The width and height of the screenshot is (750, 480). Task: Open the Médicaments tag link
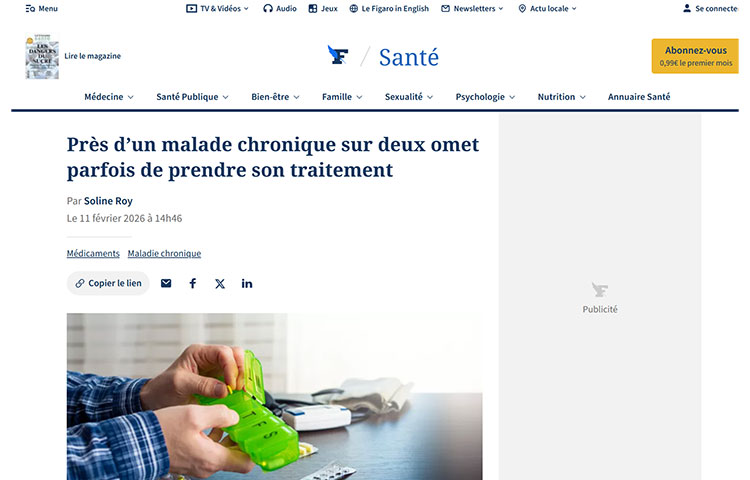93,253
